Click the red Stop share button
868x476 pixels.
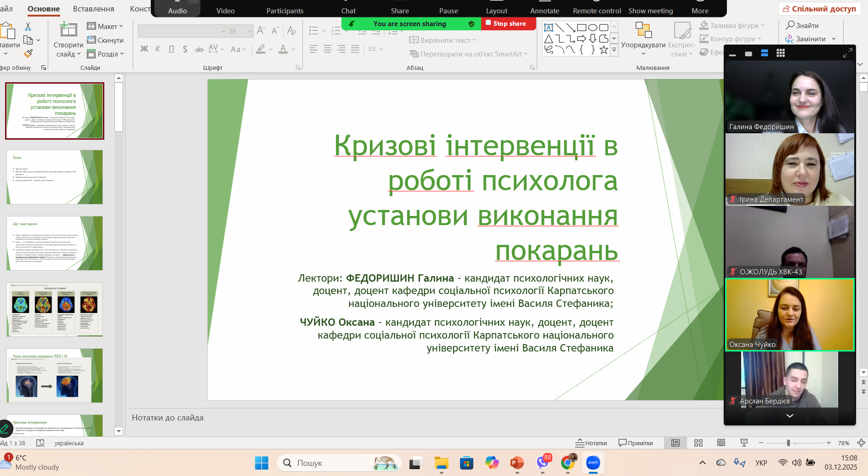coord(508,23)
